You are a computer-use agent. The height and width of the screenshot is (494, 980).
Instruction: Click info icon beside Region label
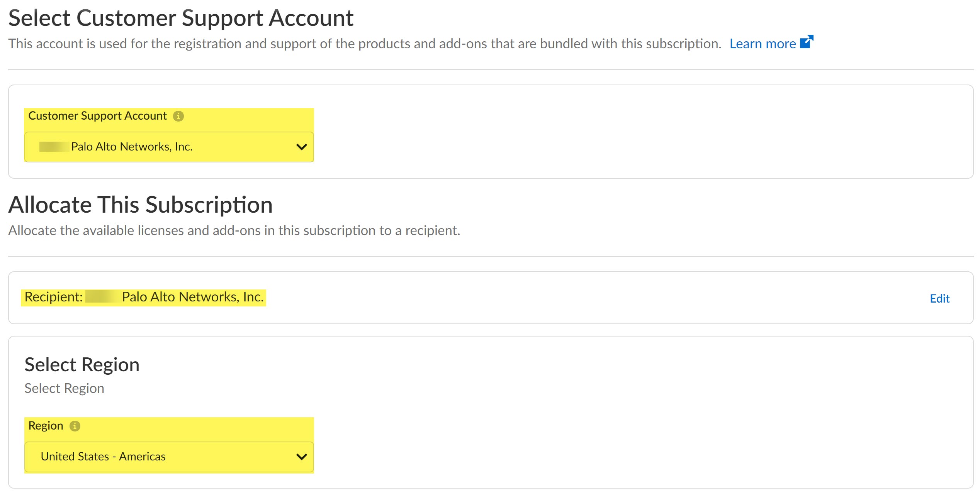point(75,426)
